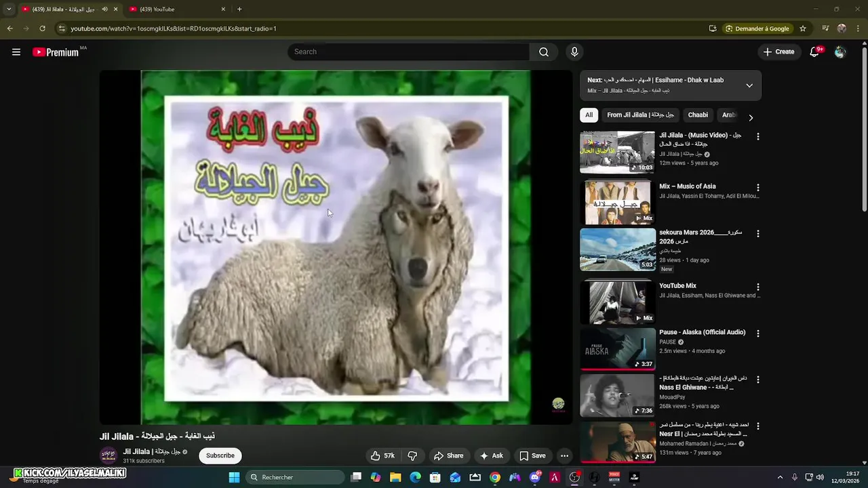Viewport: 868px width, 488px height.
Task: Click the install/cast screen icon in address bar
Action: pos(713,28)
